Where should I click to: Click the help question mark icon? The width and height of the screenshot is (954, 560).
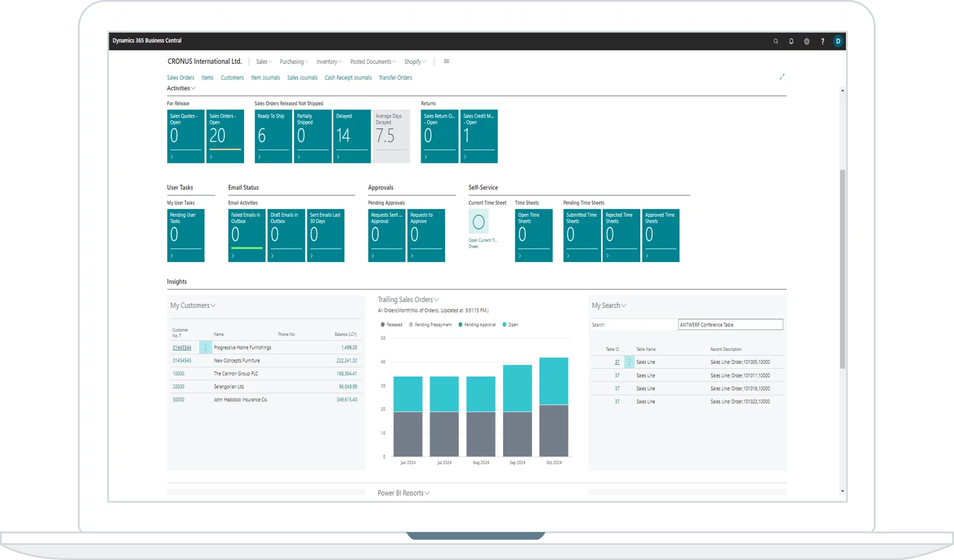point(822,41)
